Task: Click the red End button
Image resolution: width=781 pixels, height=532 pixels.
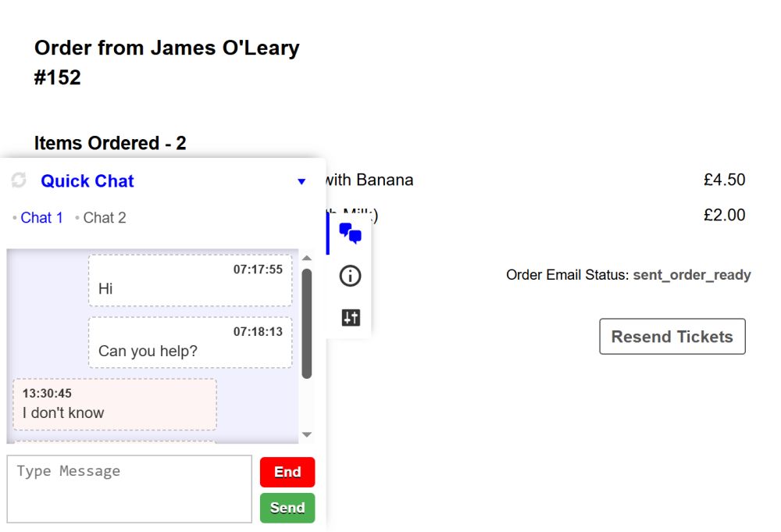Action: [287, 472]
